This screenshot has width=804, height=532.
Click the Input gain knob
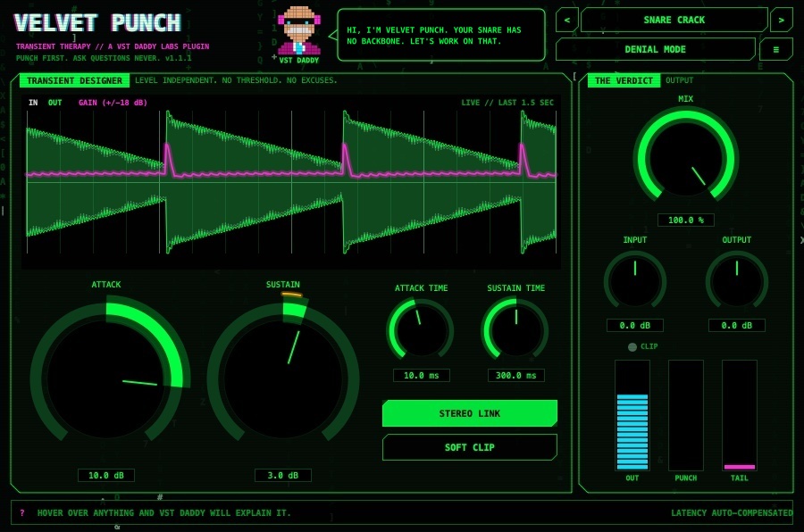(x=635, y=281)
